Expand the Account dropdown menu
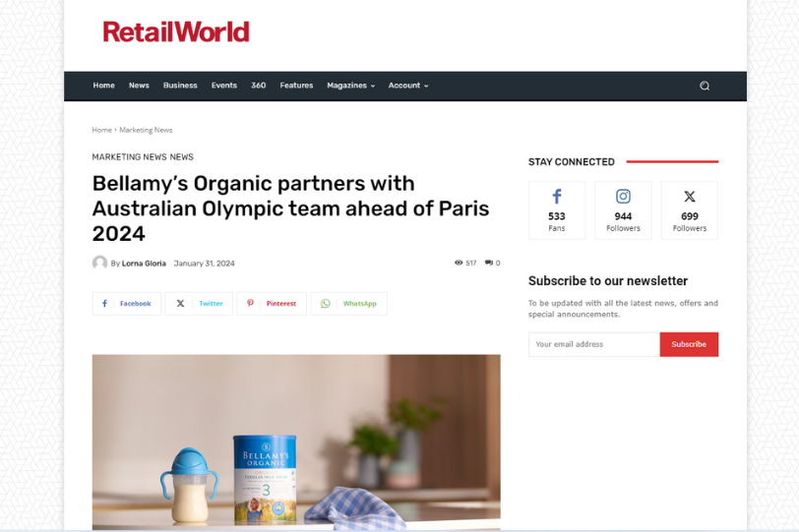The width and height of the screenshot is (799, 532). (x=408, y=86)
